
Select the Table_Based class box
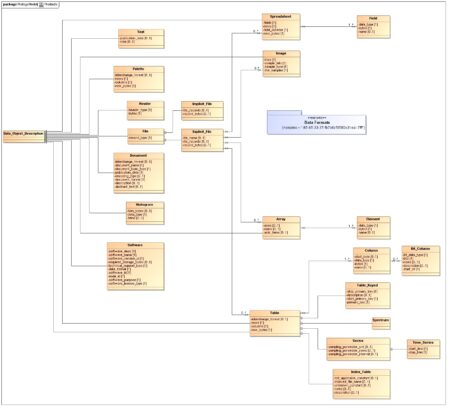[367, 295]
